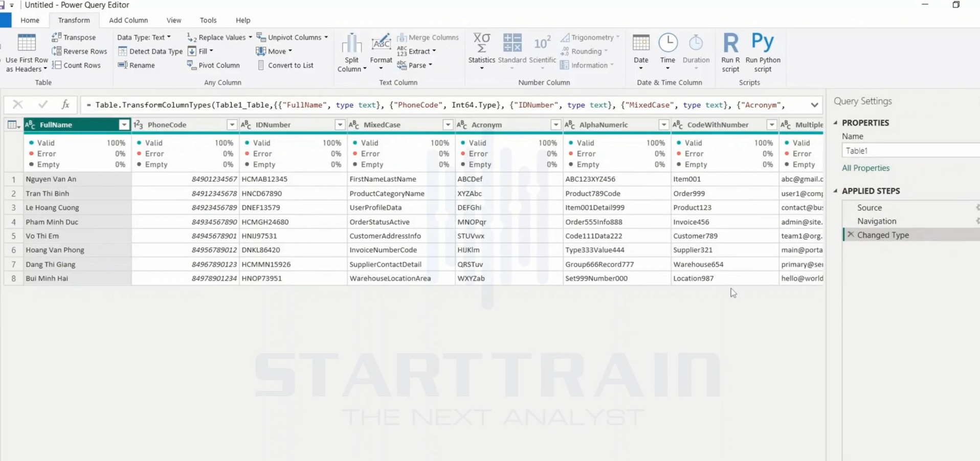The width and height of the screenshot is (980, 461).
Task: Select the IDNumber column header
Action: (293, 125)
